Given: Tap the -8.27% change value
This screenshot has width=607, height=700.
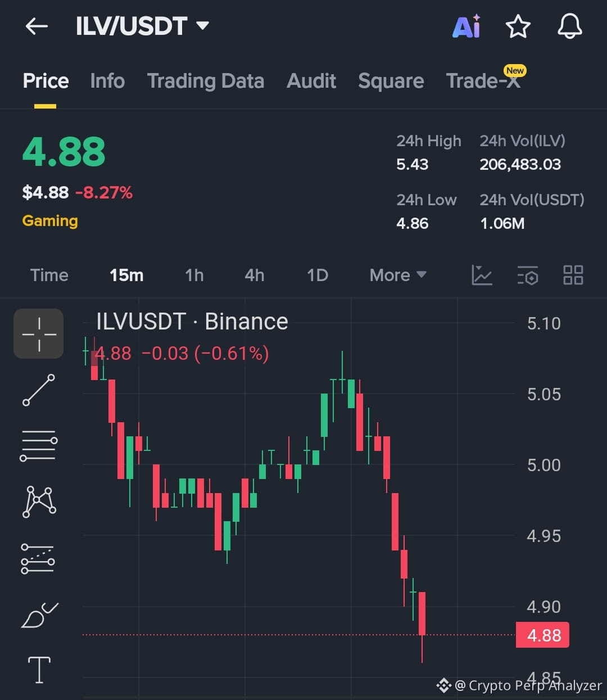Looking at the screenshot, I should 104,193.
